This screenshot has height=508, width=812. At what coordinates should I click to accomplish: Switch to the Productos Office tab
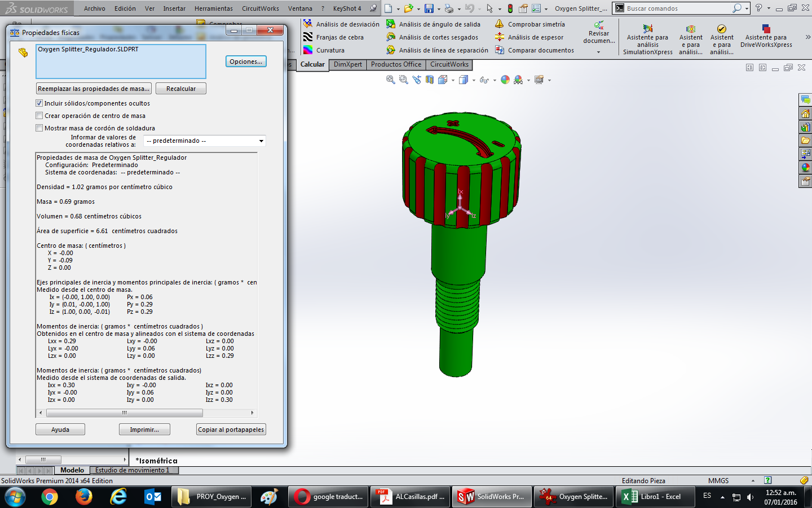click(x=396, y=64)
